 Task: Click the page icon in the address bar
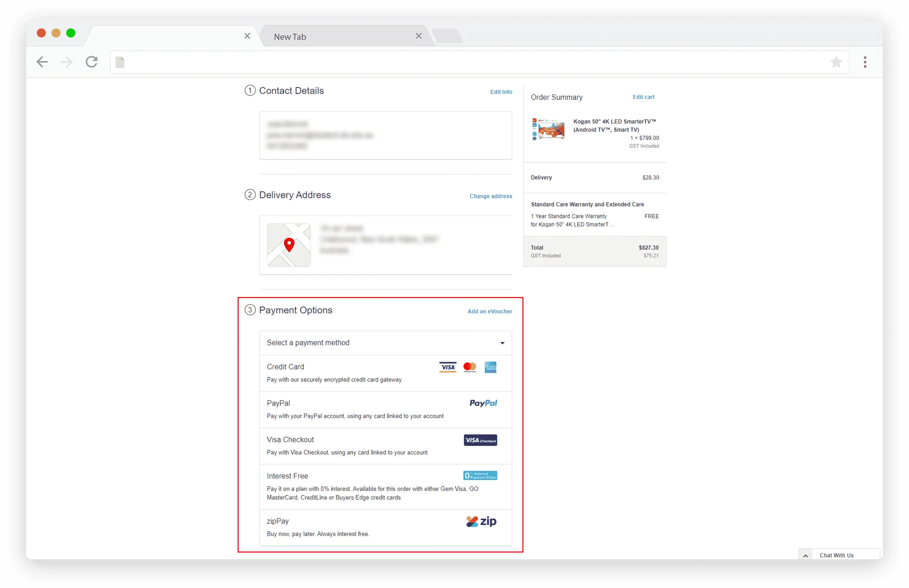coord(120,62)
